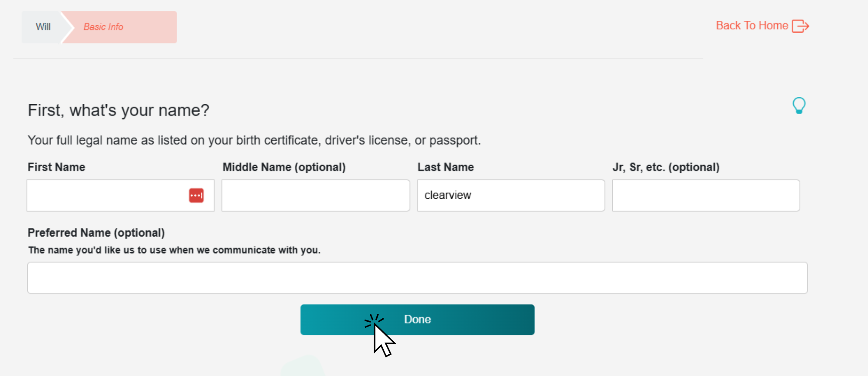
Task: Click into the Middle Name input box
Action: (x=316, y=195)
